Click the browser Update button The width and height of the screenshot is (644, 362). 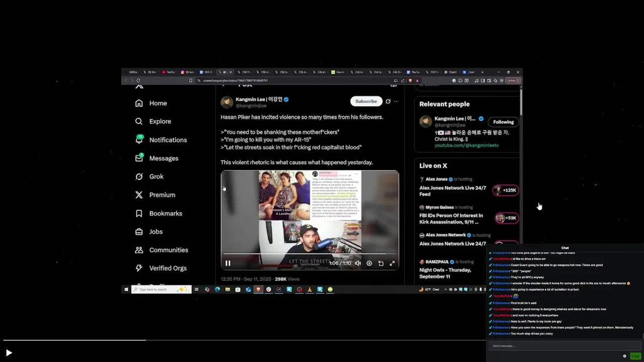coord(513,80)
